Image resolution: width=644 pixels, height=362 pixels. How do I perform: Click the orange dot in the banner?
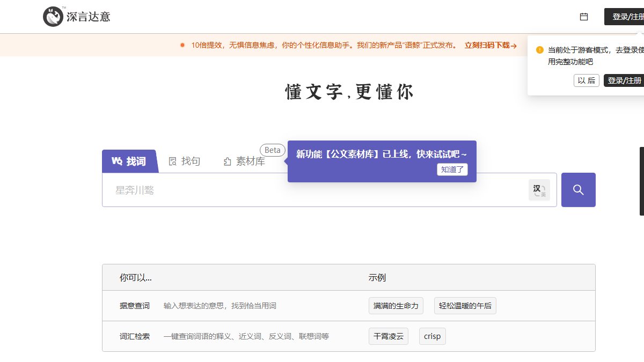click(182, 46)
